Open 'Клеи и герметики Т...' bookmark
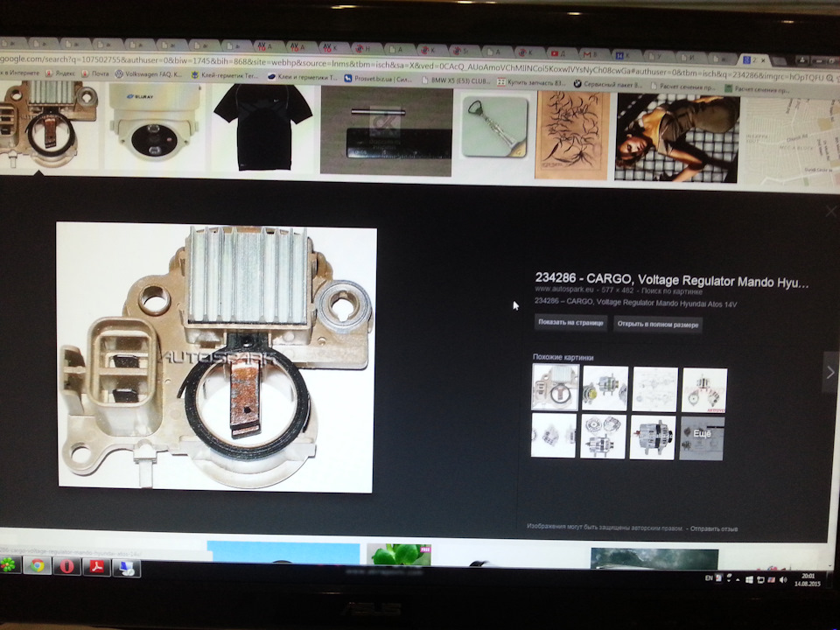This screenshot has height=630, width=840. point(303,77)
